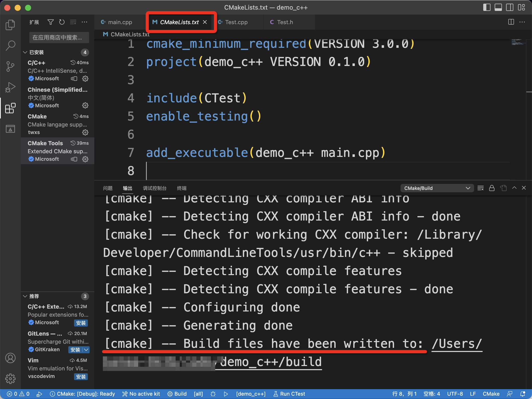Image resolution: width=532 pixels, height=399 pixels.
Task: Clear the output panel
Action: 481,188
